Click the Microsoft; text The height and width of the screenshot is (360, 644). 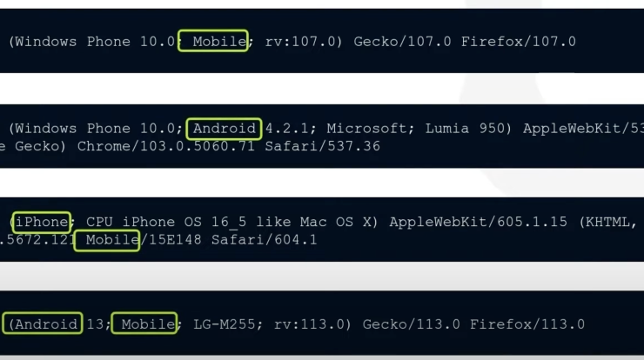[371, 129]
